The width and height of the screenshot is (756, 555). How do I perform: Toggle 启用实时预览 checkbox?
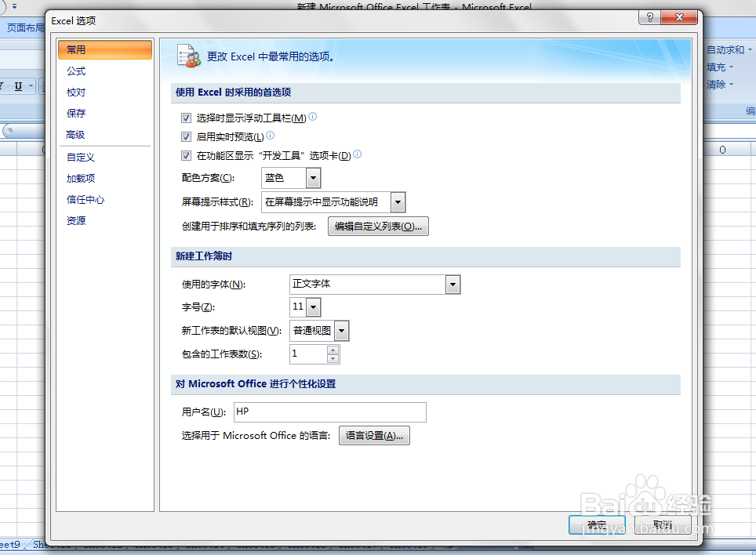pyautogui.click(x=186, y=137)
